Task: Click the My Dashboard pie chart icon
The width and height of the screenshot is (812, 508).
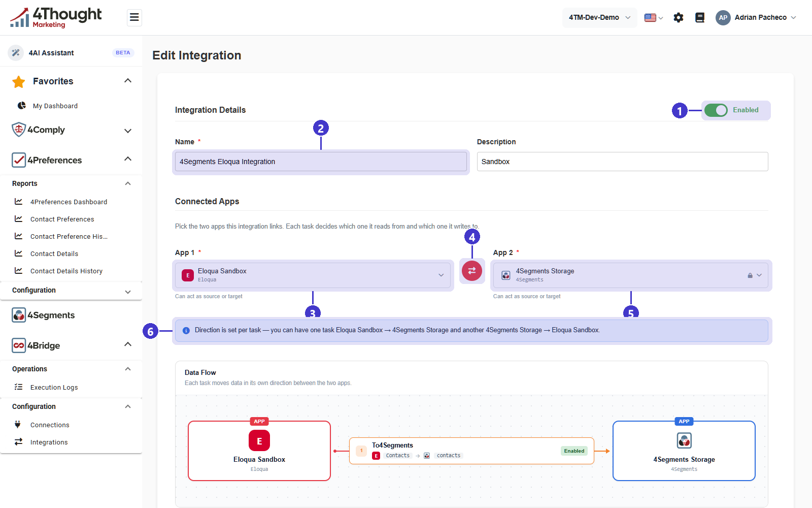Action: 22,106
